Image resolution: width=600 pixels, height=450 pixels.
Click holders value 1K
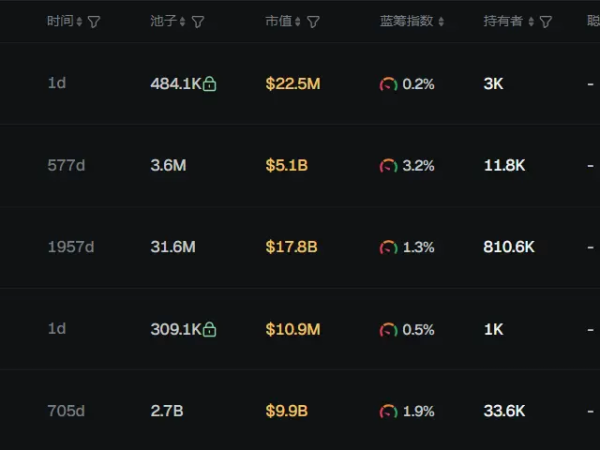point(493,329)
